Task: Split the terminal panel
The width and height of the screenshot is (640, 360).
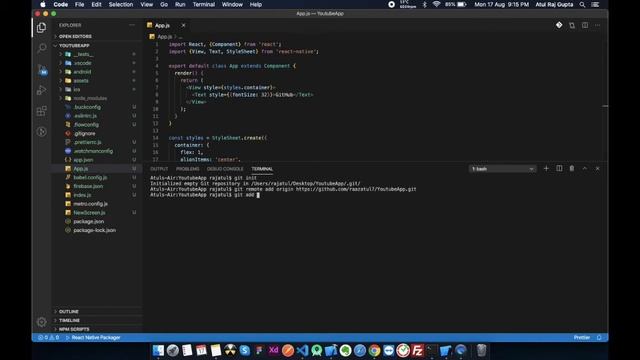Action: 559,169
